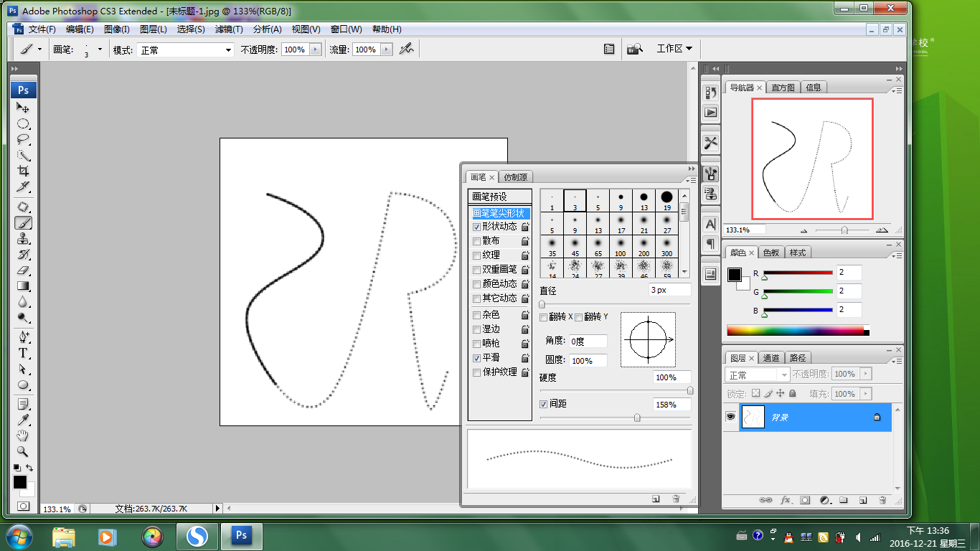Select the Move tool

tap(24, 108)
